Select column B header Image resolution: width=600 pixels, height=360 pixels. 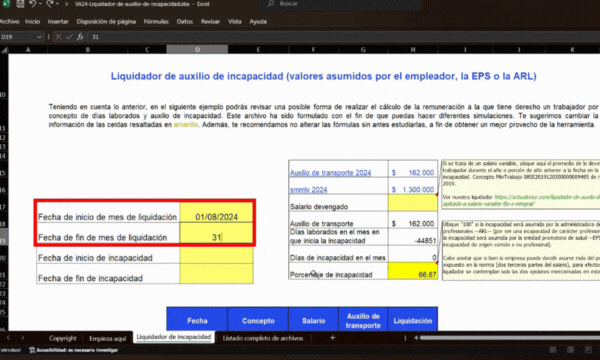87,50
